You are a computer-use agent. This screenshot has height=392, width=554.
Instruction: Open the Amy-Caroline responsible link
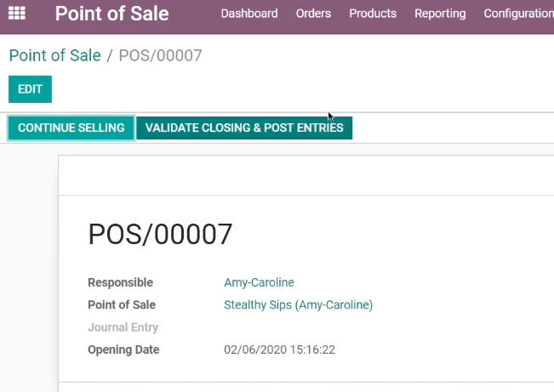click(259, 282)
